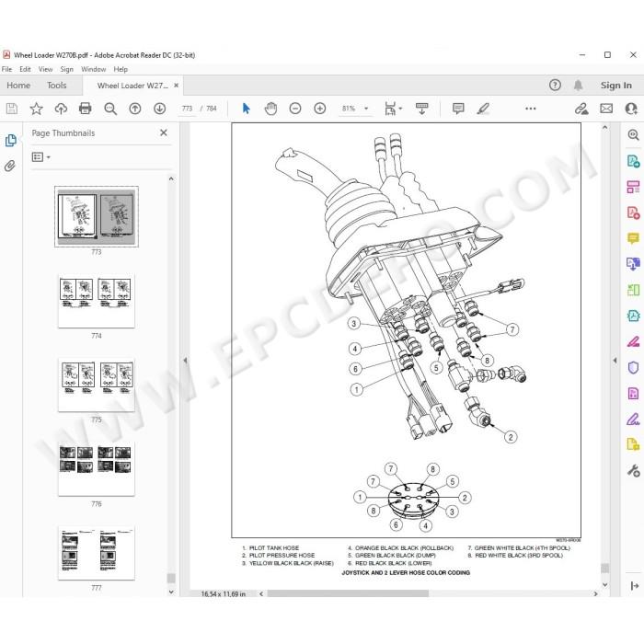This screenshot has height=644, width=644.
Task: Open notifications bell
Action: 578,85
